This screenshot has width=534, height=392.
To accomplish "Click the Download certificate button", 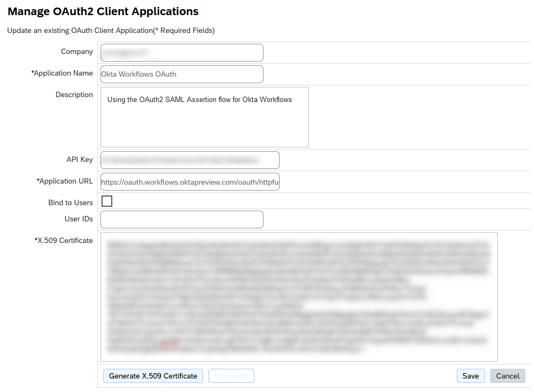I will tap(231, 376).
